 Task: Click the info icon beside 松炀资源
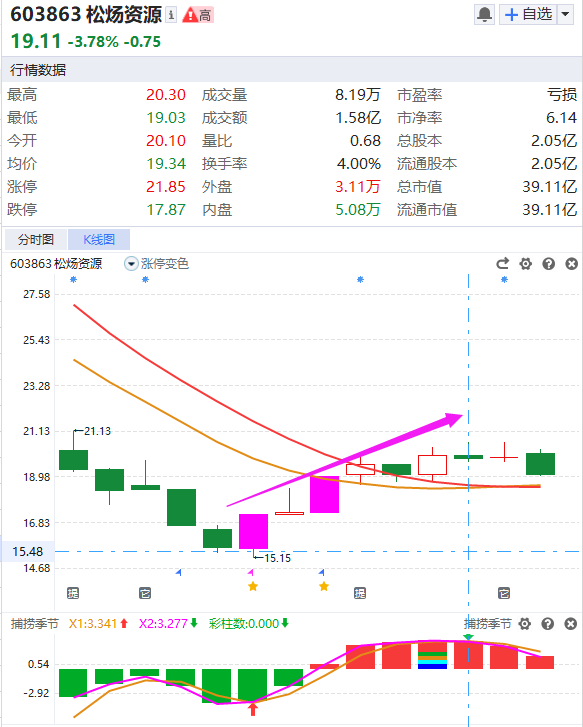point(171,15)
